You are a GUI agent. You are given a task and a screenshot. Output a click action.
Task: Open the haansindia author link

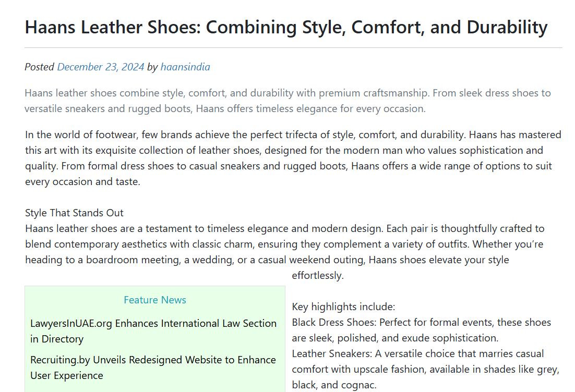pyautogui.click(x=185, y=67)
